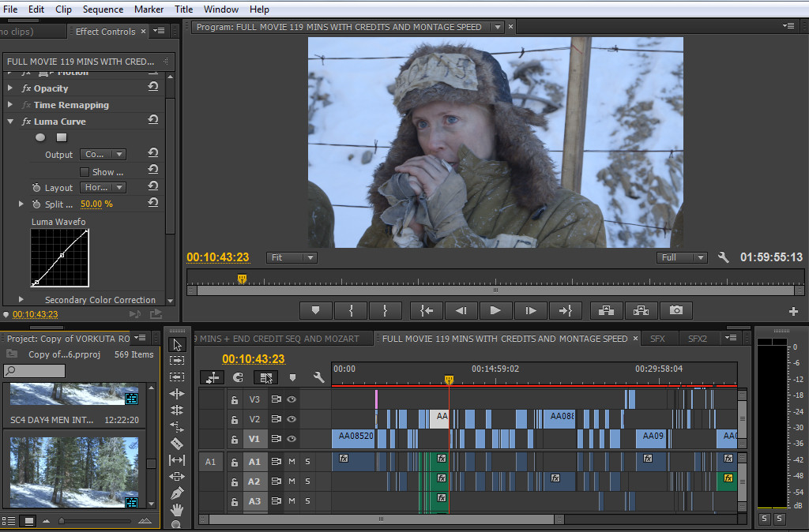809x532 pixels.
Task: Click the project thumbnail zoom slider
Action: click(62, 521)
